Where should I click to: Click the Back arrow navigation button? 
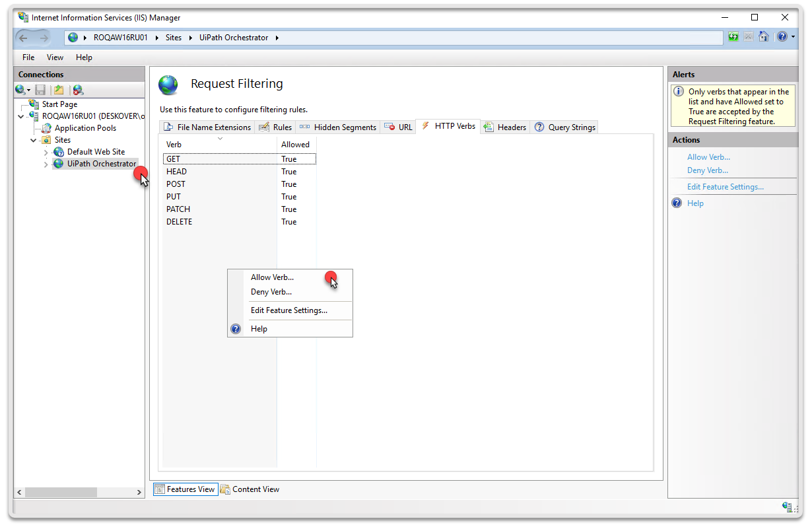[x=24, y=38]
